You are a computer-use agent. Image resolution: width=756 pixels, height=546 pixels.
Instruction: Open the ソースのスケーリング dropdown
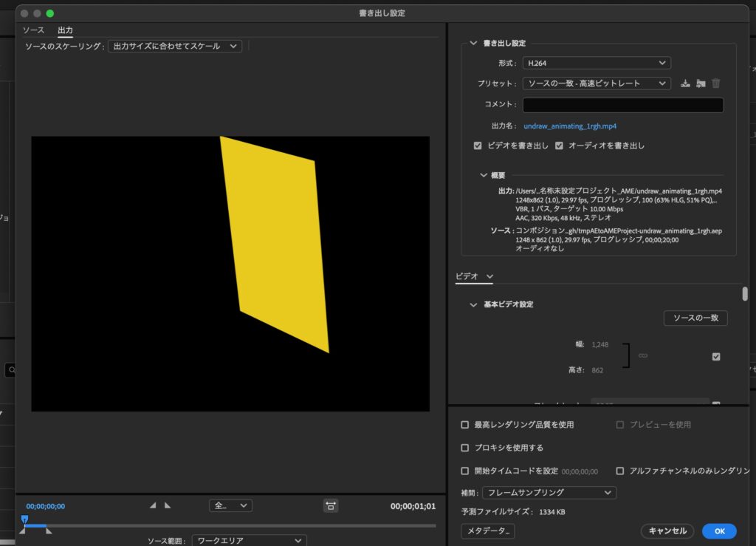174,46
